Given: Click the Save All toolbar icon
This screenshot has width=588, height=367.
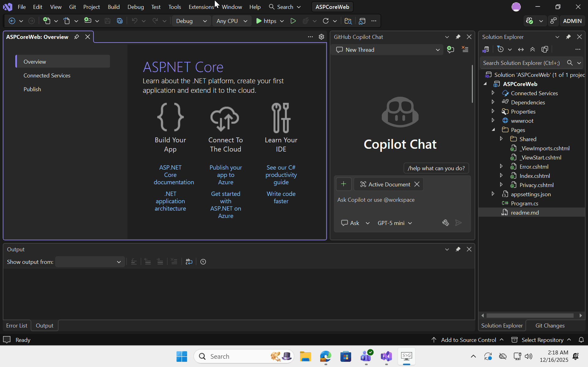Looking at the screenshot, I should 119,21.
